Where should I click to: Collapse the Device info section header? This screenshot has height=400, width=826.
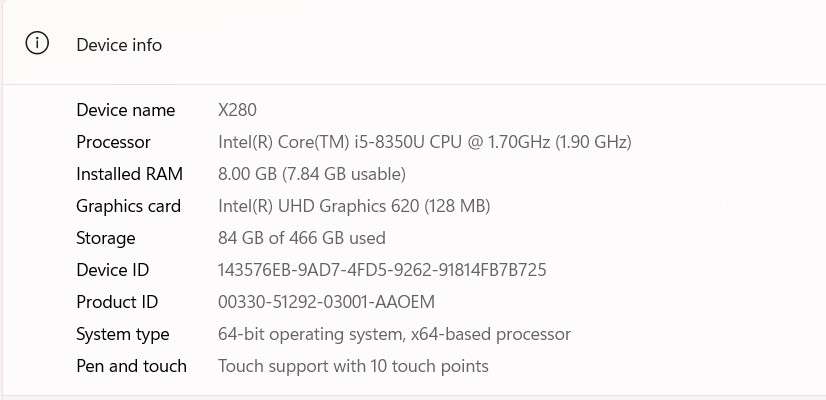tap(414, 44)
